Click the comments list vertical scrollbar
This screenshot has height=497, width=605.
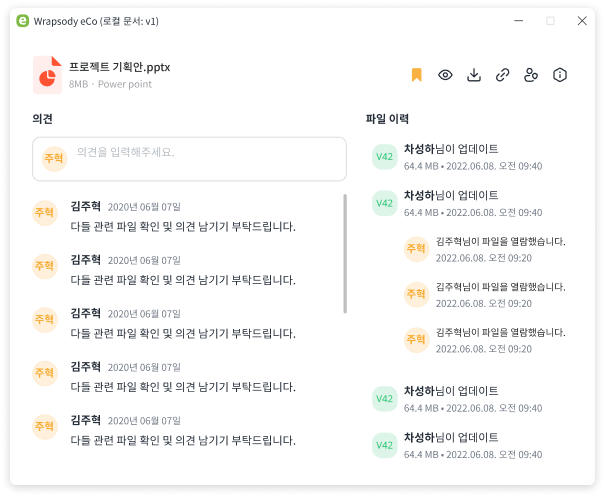(345, 254)
